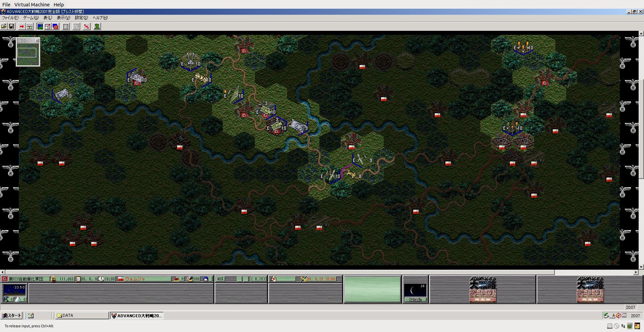Screen dimensions: 644x332
Task: Click the calendar icon in status bar
Action: [x=78, y=279]
